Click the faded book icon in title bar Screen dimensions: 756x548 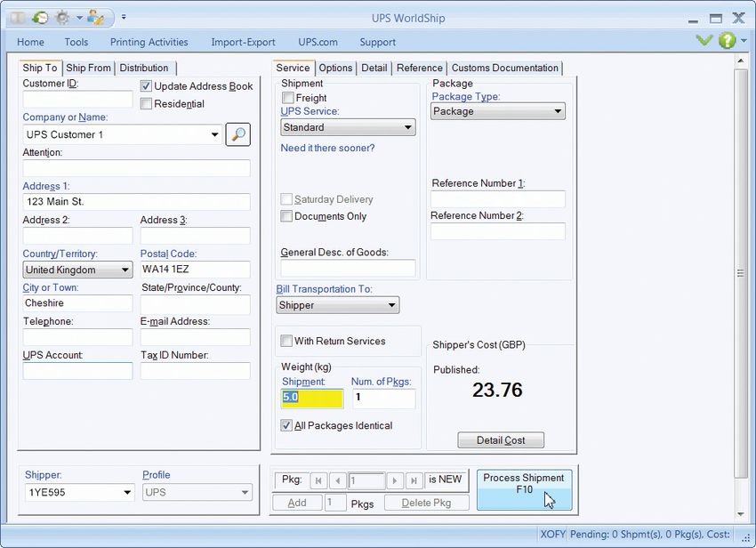pos(19,19)
